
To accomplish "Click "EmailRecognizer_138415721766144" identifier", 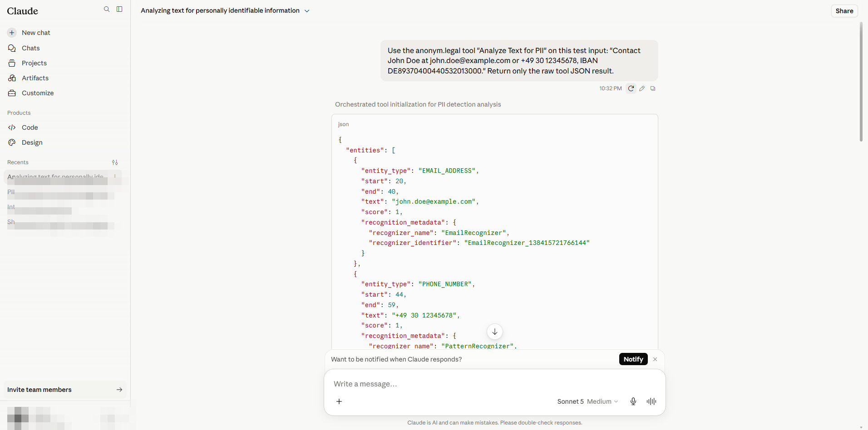I will (x=527, y=243).
